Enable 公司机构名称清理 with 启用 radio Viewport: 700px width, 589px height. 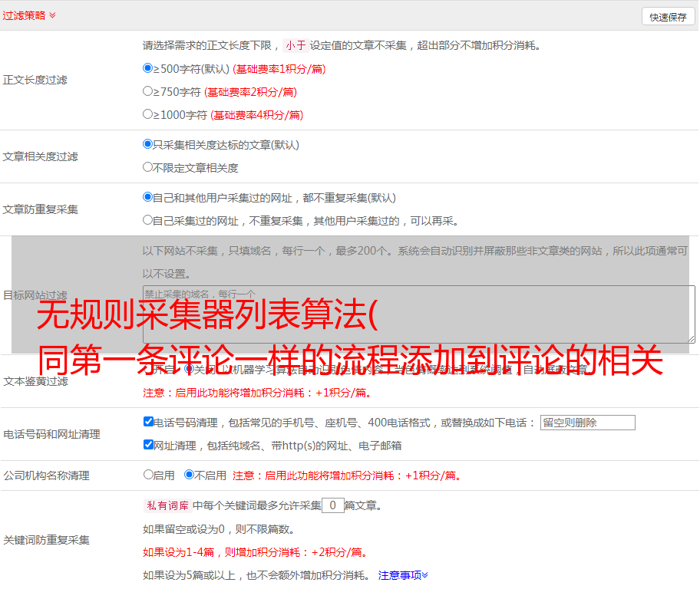[x=148, y=475]
